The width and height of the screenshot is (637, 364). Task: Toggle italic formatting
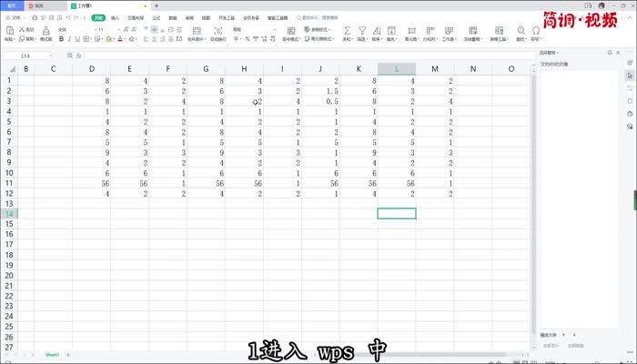click(69, 39)
